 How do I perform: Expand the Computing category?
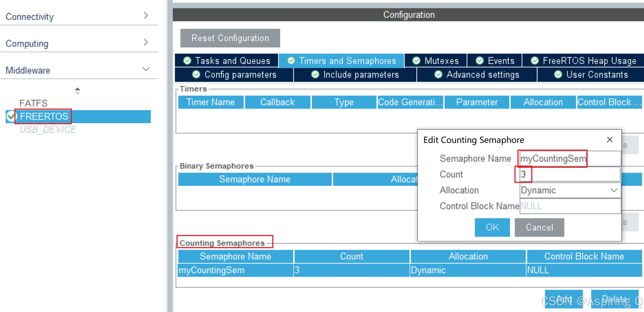pos(146,42)
